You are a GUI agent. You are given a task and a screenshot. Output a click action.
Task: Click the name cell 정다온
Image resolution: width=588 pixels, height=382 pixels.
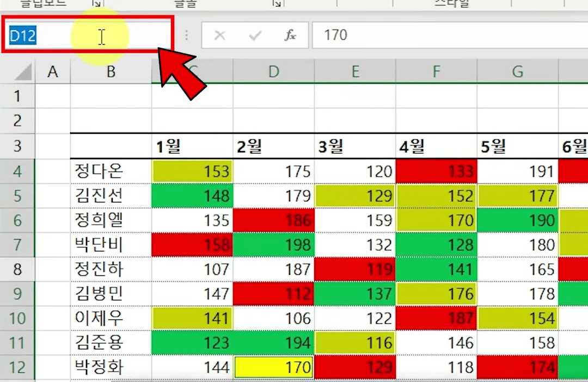[x=111, y=171]
